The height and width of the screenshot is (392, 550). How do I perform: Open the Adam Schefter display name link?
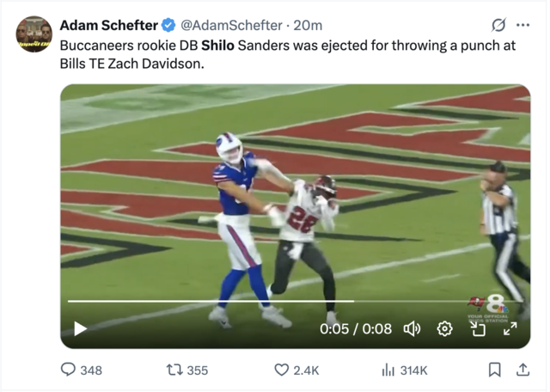(109, 25)
